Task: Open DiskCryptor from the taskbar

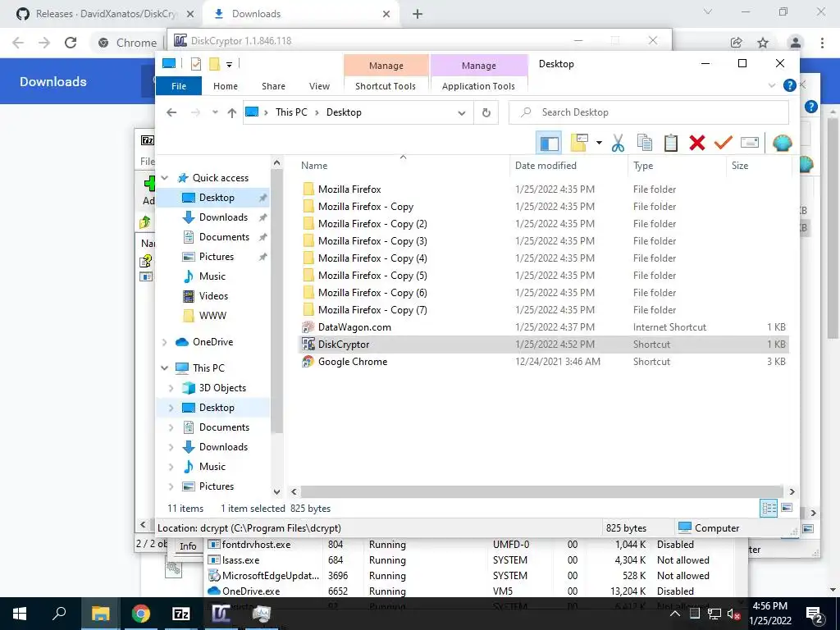Action: (221, 614)
